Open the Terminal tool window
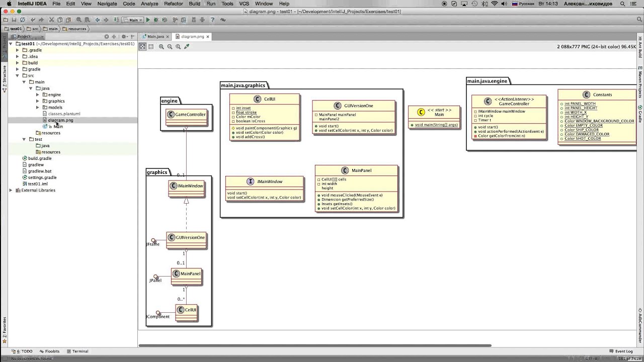The width and height of the screenshot is (644, 362). tap(77, 351)
